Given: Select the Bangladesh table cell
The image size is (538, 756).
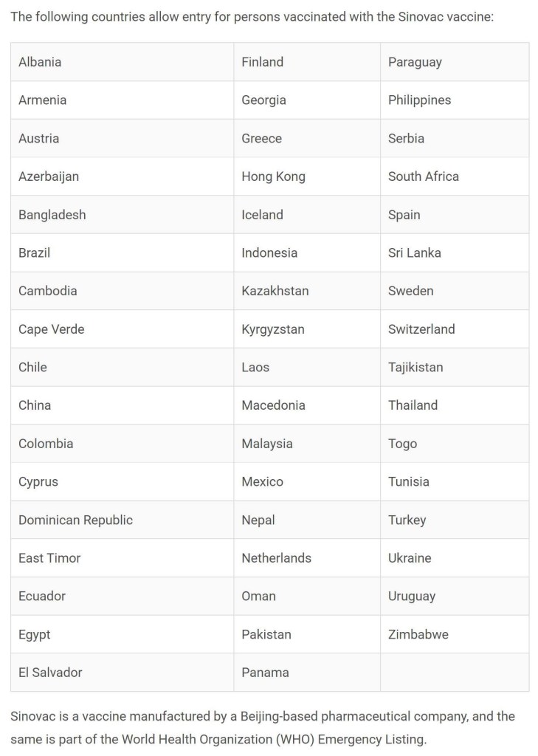Looking at the screenshot, I should tap(52, 215).
